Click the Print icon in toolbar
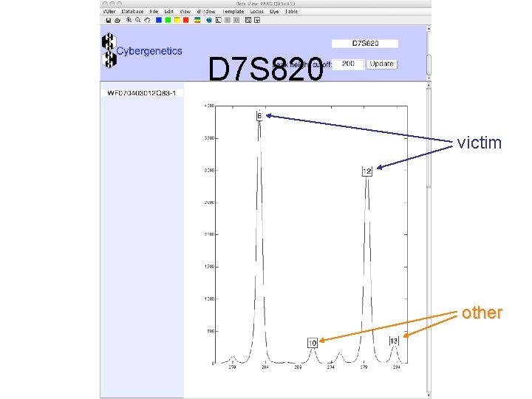Viewport: 532px width, 399px height. click(117, 21)
